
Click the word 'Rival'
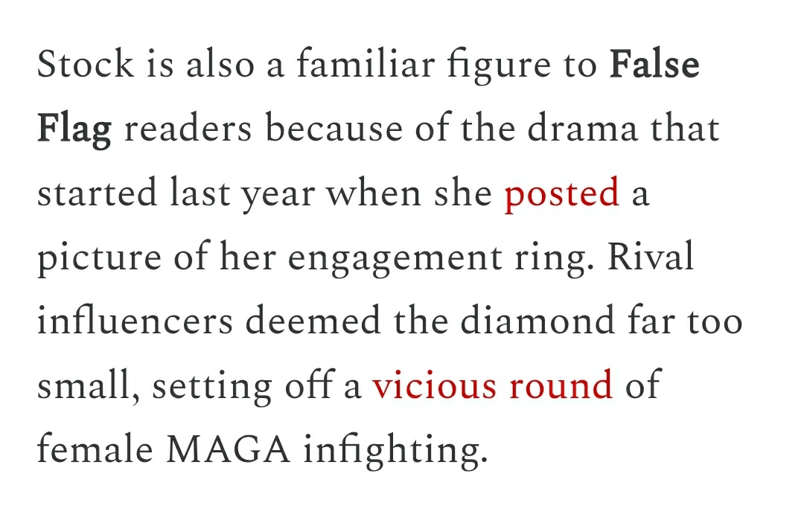coord(651,258)
